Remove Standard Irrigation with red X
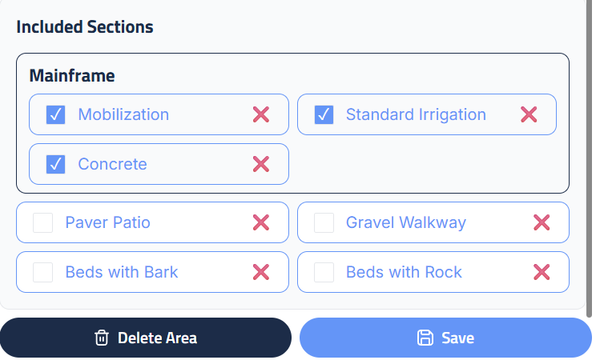The image size is (608, 364). pos(529,114)
